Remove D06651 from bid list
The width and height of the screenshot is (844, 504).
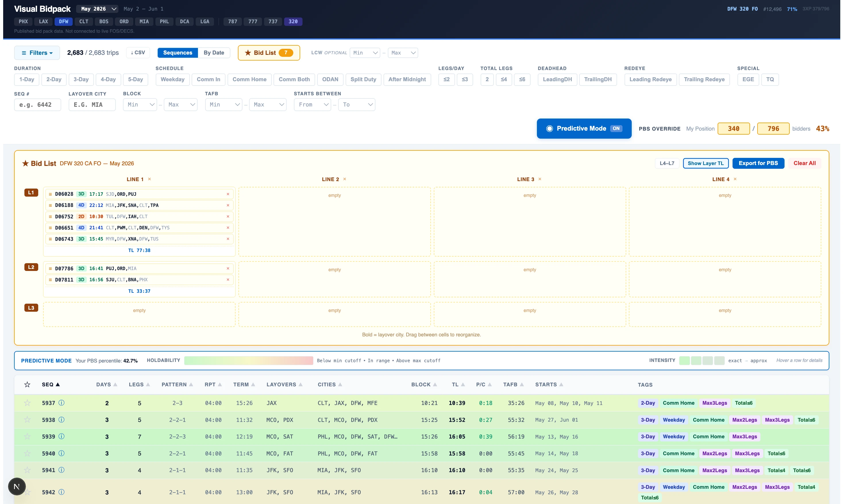[x=228, y=228]
